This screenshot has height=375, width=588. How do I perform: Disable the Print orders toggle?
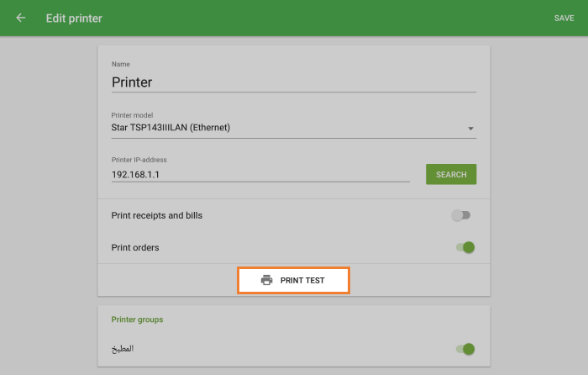[x=465, y=247]
